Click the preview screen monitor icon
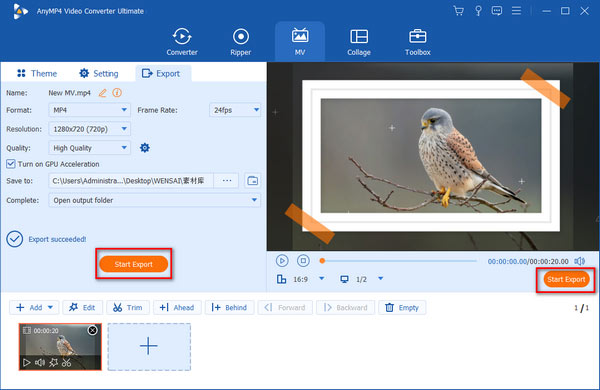The image size is (600, 390). tap(344, 279)
